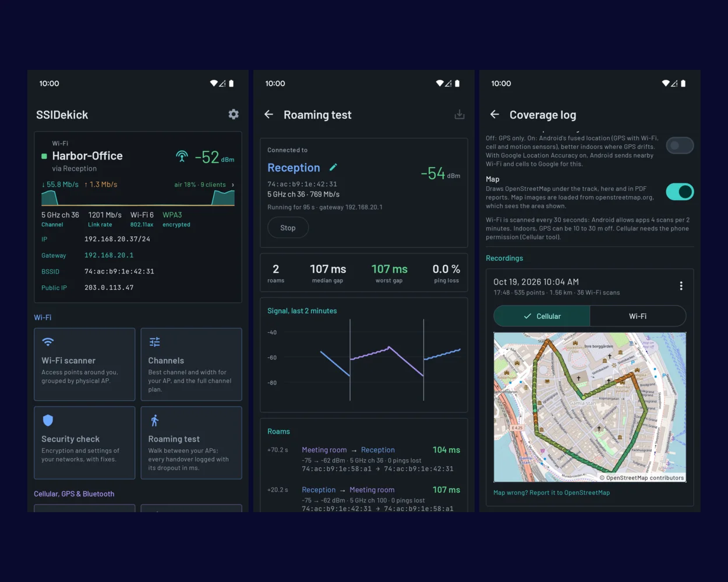
Task: Tap the Reception access point name
Action: (x=294, y=168)
